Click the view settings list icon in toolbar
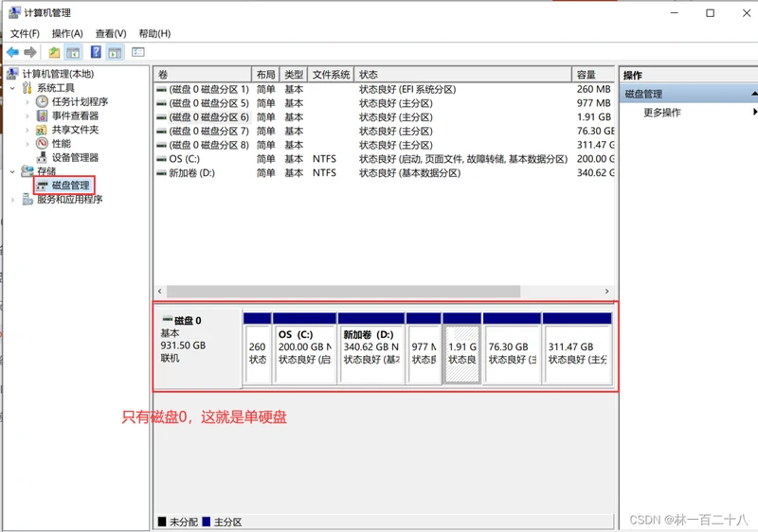758x532 pixels. (x=138, y=52)
